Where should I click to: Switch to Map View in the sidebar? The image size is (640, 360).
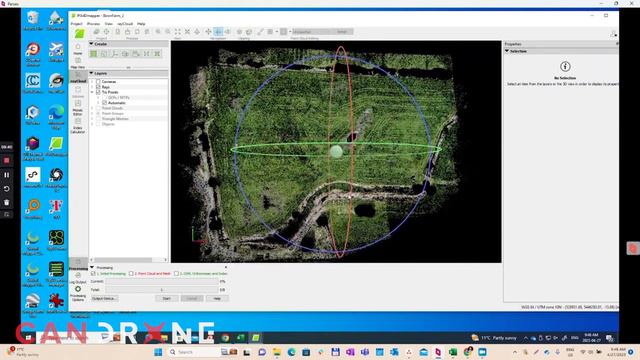pos(78,63)
